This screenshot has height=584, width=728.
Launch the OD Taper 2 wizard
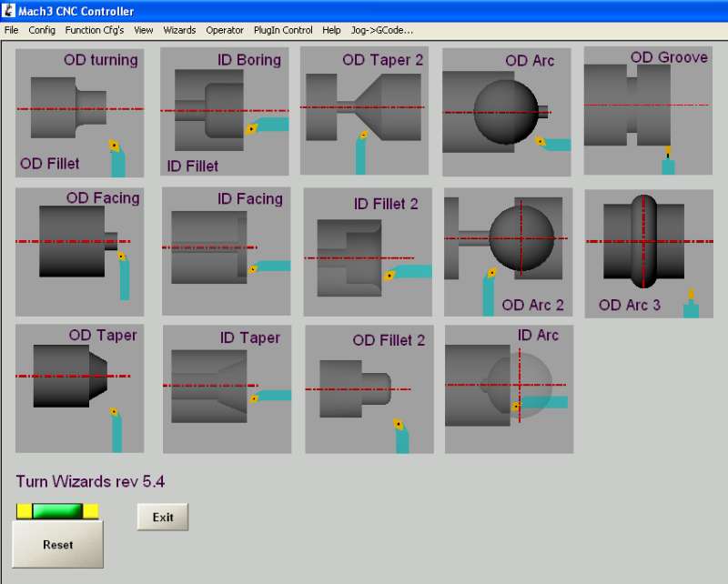point(364,110)
